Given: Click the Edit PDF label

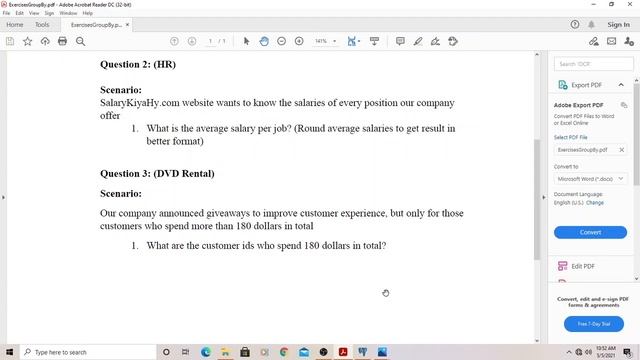Looking at the screenshot, I should coord(583,266).
